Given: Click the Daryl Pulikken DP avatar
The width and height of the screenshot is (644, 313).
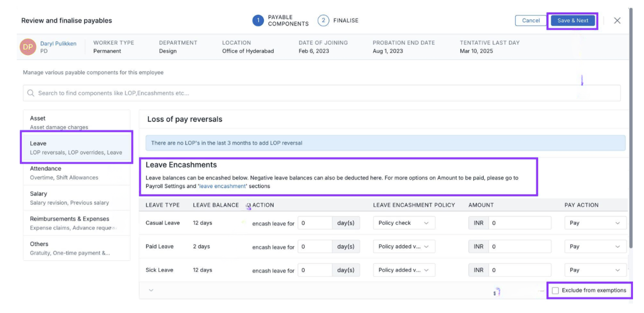Looking at the screenshot, I should (x=28, y=47).
